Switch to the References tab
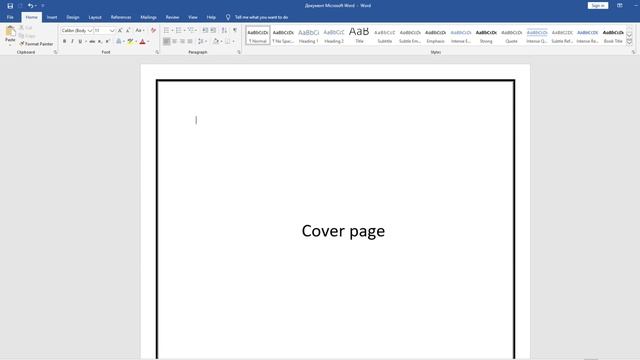The image size is (640, 360). click(x=121, y=17)
